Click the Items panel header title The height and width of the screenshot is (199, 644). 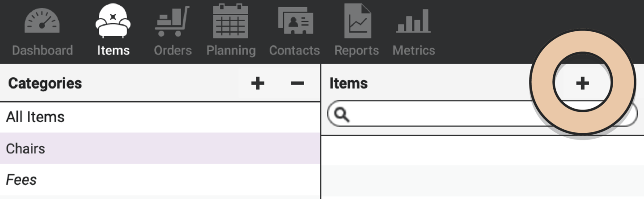(x=348, y=83)
